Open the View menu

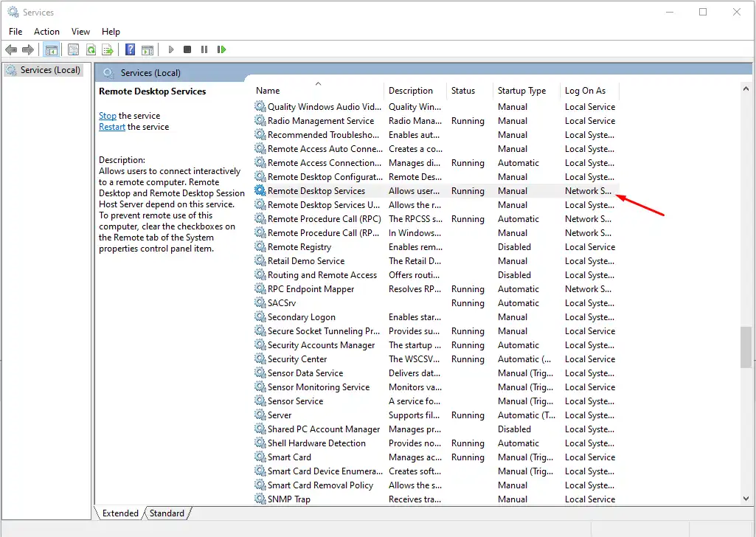(x=80, y=32)
